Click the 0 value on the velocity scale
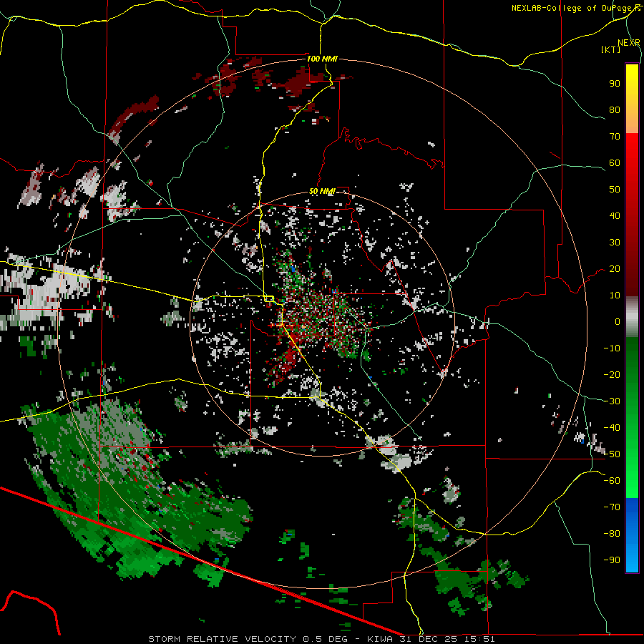Viewport: 644px width, 644px height. [618, 322]
